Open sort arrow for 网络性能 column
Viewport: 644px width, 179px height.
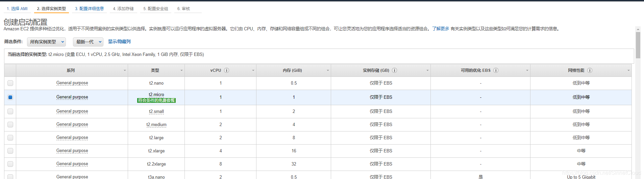628,70
